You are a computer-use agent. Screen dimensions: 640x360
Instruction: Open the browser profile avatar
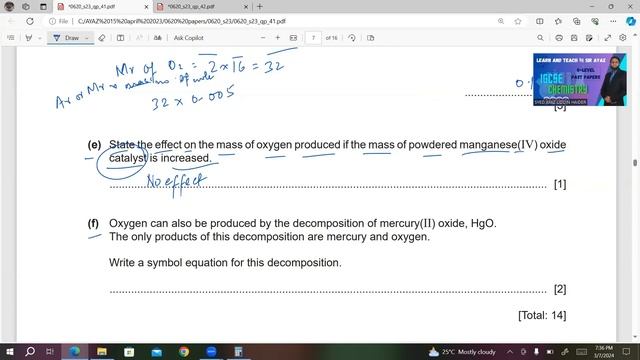click(9, 7)
